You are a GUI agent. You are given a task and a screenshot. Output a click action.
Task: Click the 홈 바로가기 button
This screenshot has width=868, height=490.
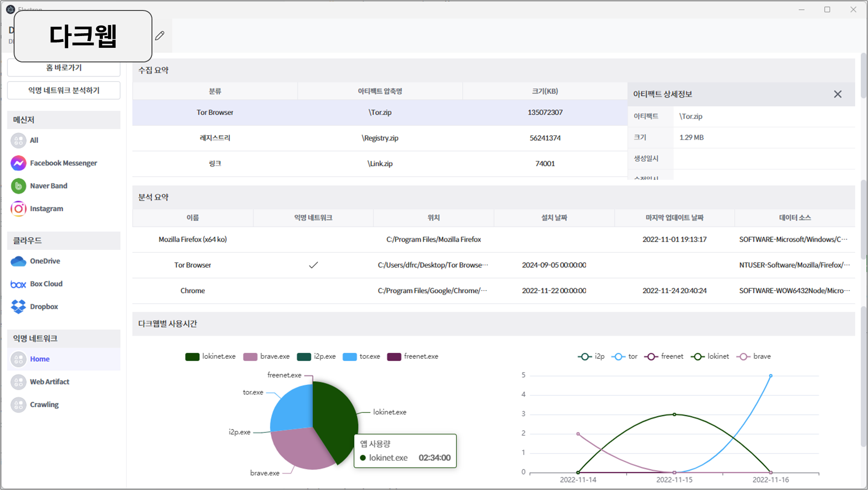click(64, 68)
